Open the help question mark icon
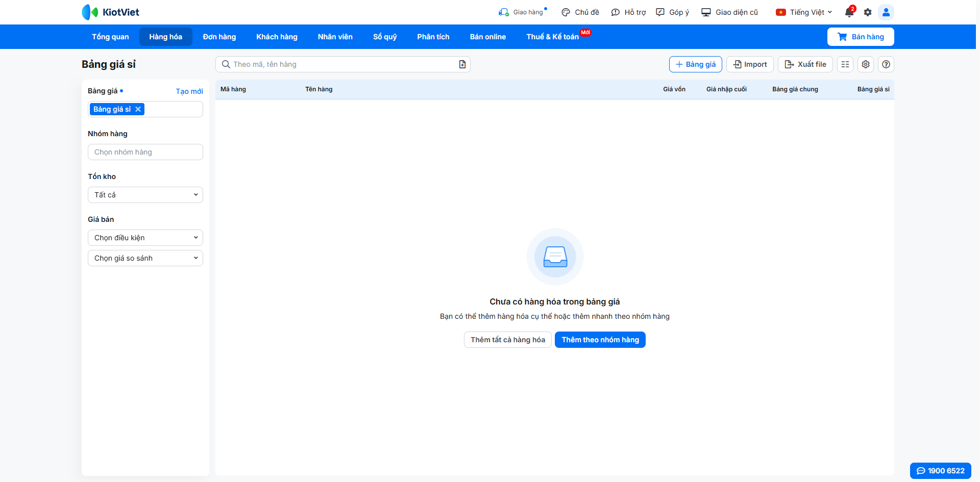Screen dimensions: 980x482 [x=886, y=64]
